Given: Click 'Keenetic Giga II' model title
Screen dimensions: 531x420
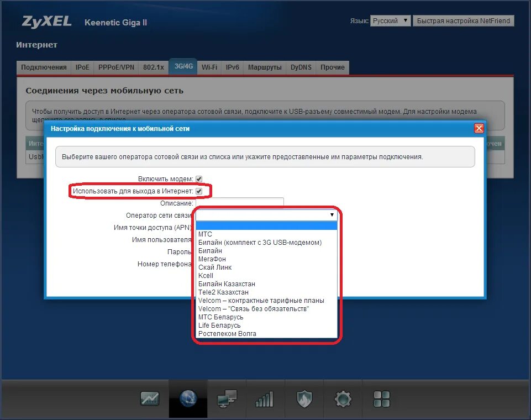Looking at the screenshot, I should tap(115, 22).
